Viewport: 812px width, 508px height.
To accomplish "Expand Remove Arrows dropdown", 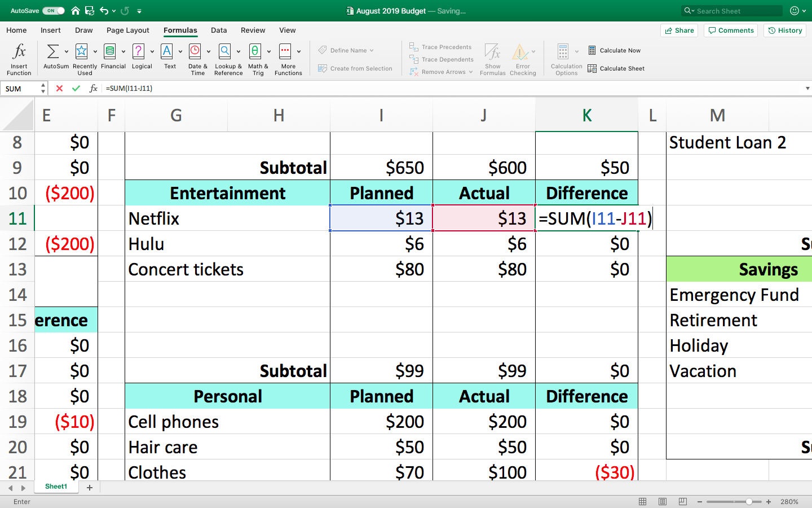I will pyautogui.click(x=471, y=72).
